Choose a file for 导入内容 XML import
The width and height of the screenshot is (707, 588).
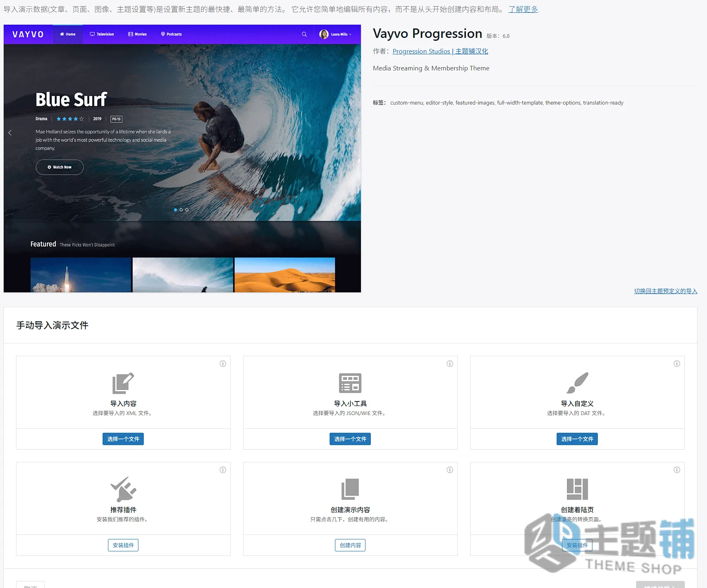(123, 439)
